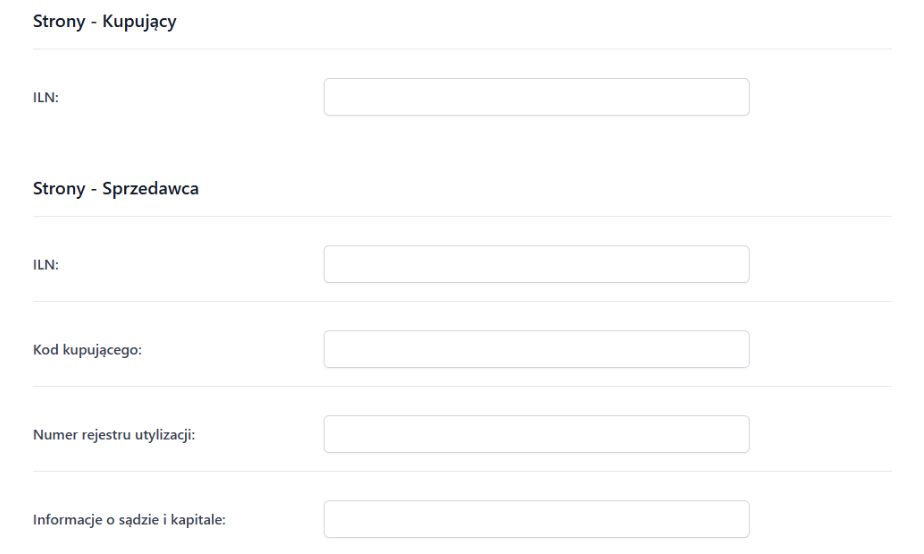The height and width of the screenshot is (554, 924).
Task: Focus the Numer rejestru utylizacji field
Action: tap(536, 434)
